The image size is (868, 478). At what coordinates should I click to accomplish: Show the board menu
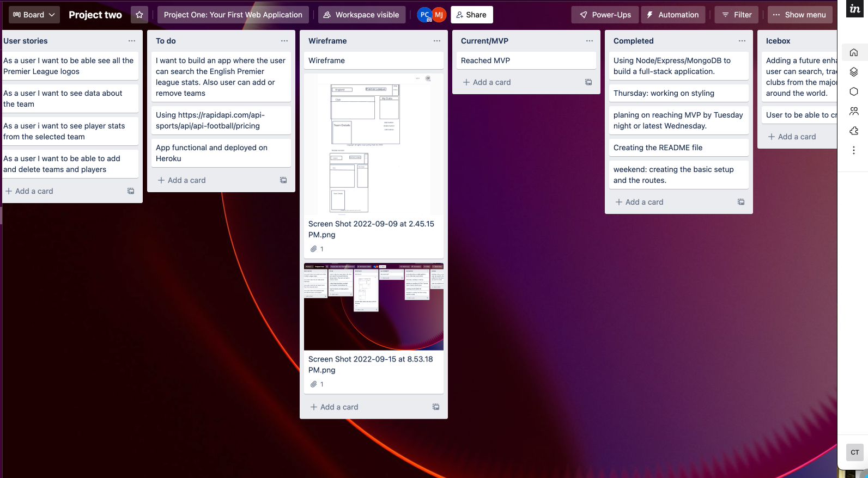pos(800,15)
